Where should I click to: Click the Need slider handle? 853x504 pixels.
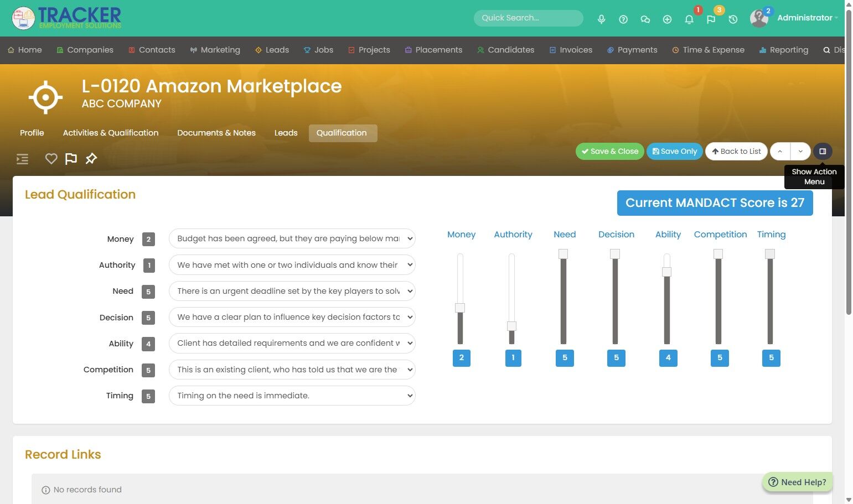[x=564, y=253]
